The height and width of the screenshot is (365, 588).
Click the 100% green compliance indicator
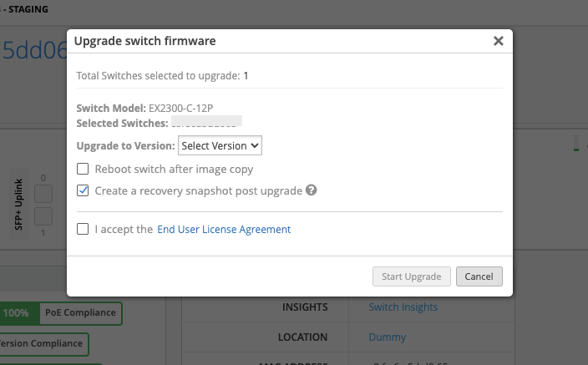tap(17, 314)
